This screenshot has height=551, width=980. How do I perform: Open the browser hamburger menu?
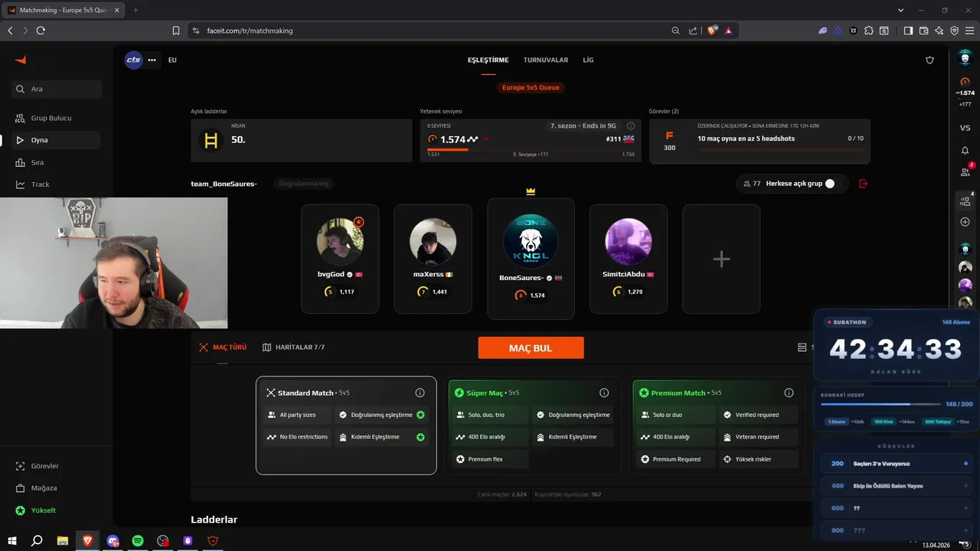pos(969,31)
